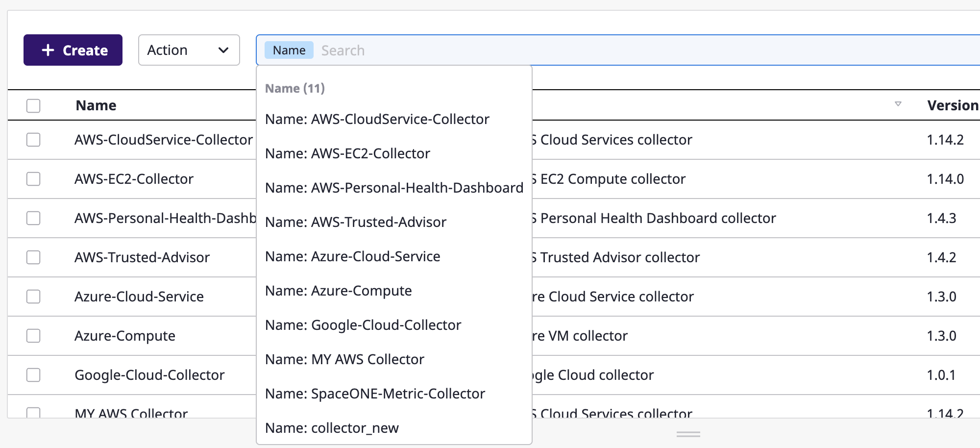This screenshot has height=448, width=980.
Task: Click the Version column header
Action: pos(953,105)
